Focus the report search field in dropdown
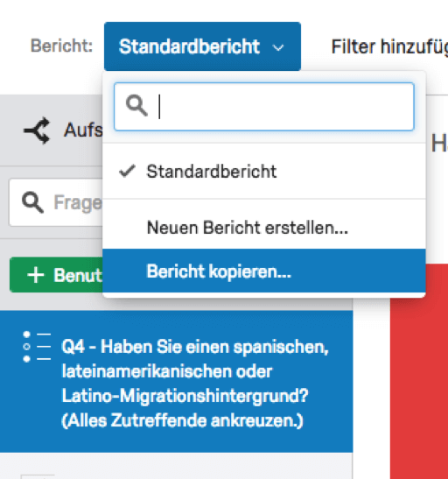 click(x=264, y=107)
